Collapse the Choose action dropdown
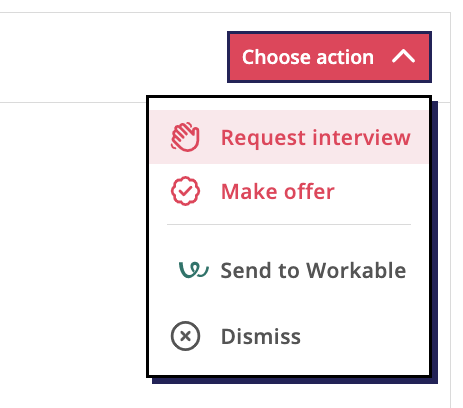 (329, 57)
